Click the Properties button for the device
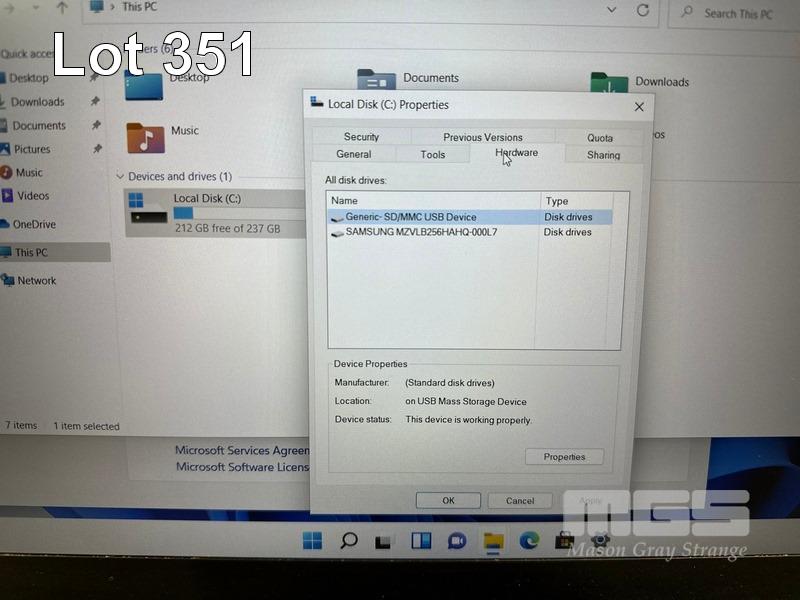Screen dimensions: 800x600 click(564, 457)
